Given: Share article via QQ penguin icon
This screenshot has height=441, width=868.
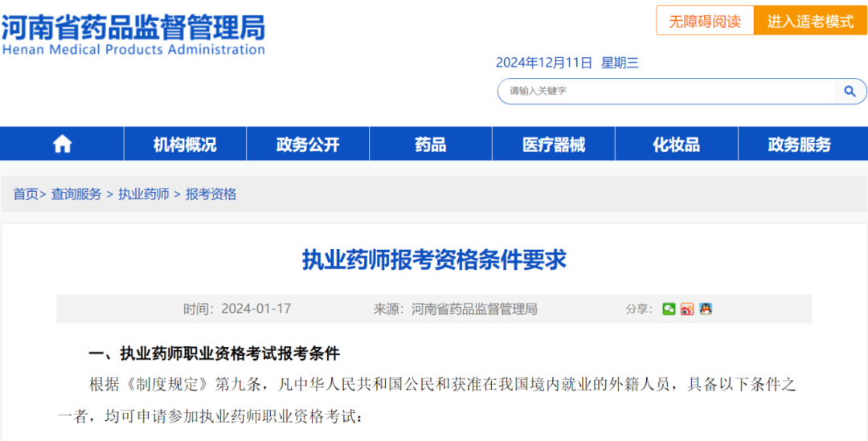Looking at the screenshot, I should point(705,308).
